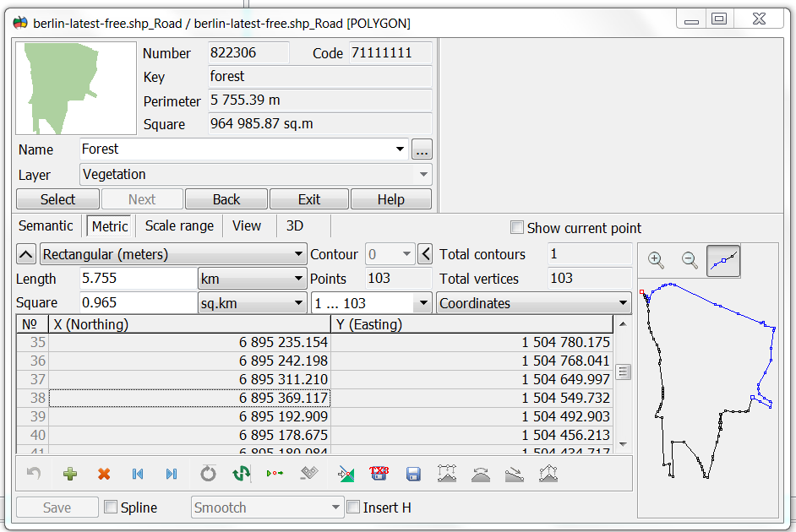
Task: Jump to first point icon
Action: (138, 474)
